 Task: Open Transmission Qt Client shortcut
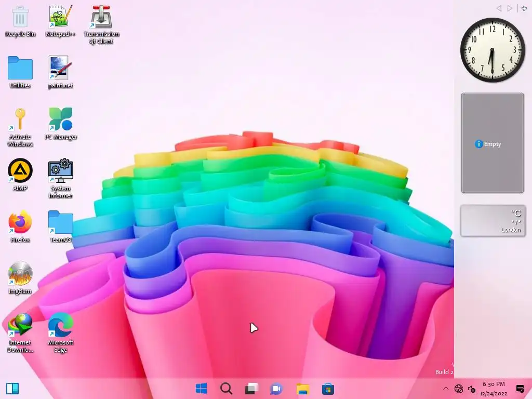tap(101, 24)
